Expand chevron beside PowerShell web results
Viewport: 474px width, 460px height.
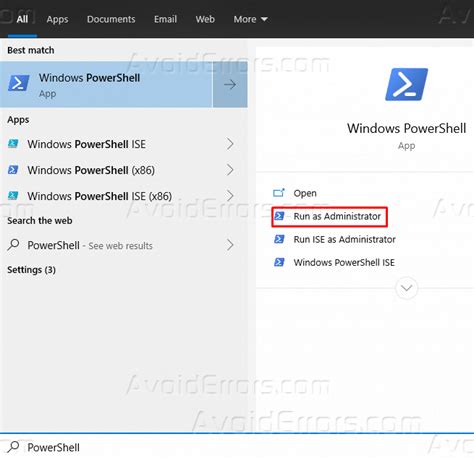pyautogui.click(x=230, y=245)
